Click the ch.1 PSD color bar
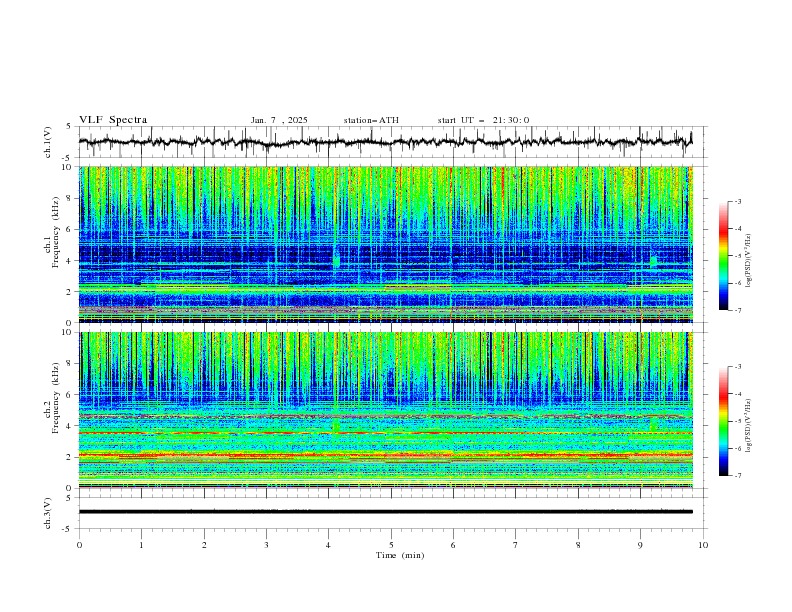The width and height of the screenshot is (792, 612). [723, 256]
